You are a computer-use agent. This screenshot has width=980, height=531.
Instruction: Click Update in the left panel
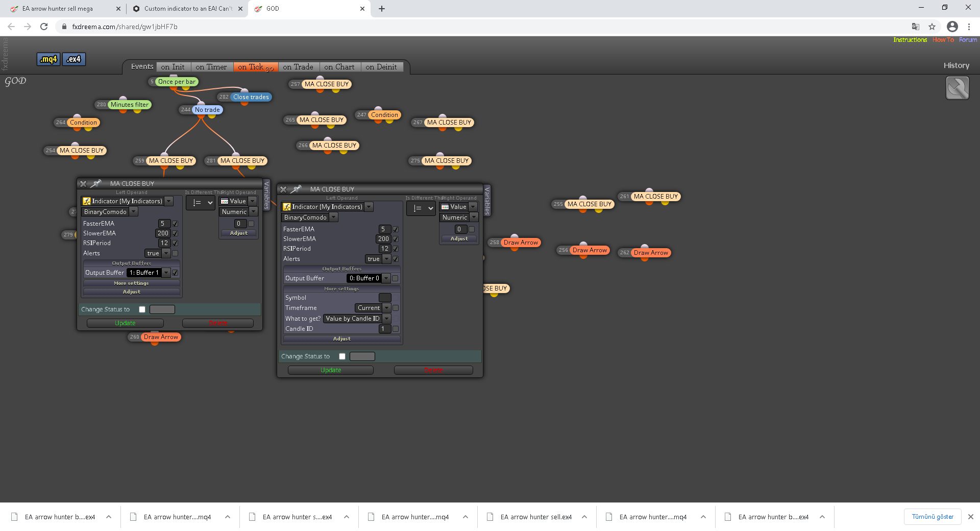(x=125, y=323)
